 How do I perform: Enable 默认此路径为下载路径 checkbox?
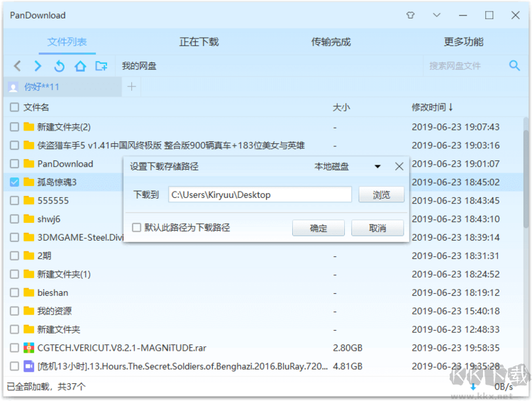(x=136, y=227)
